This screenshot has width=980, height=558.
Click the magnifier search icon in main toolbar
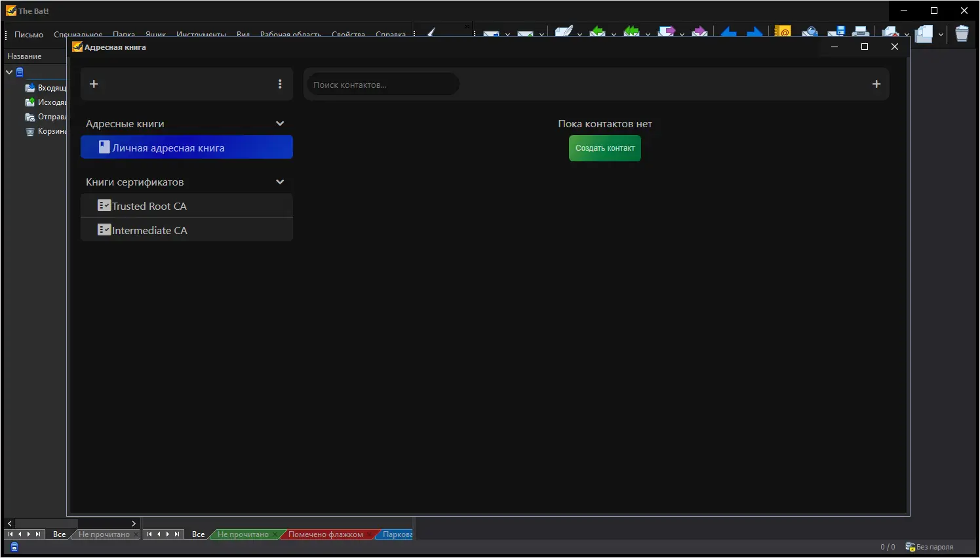[x=810, y=31]
